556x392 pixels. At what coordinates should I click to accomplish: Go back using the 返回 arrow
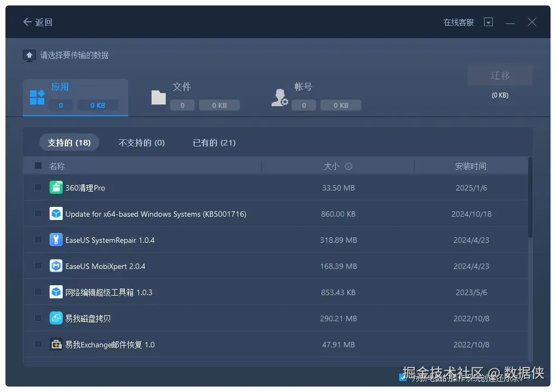pos(37,22)
